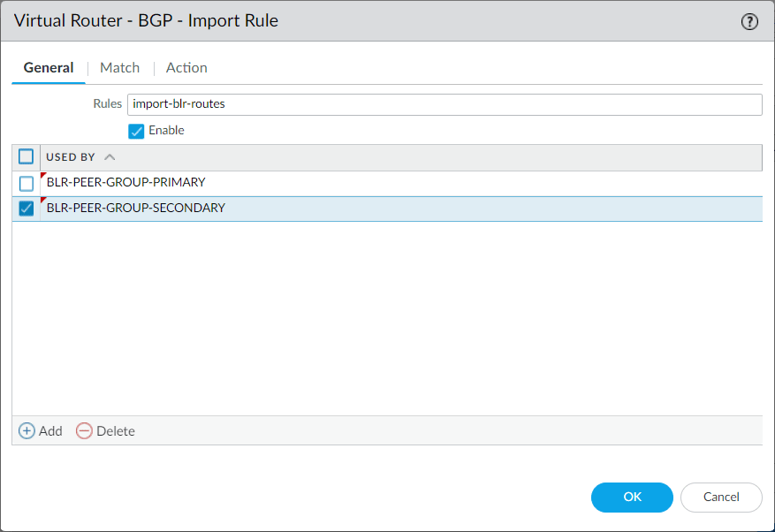Select the General tab
Image resolution: width=775 pixels, height=532 pixels.
click(x=49, y=67)
